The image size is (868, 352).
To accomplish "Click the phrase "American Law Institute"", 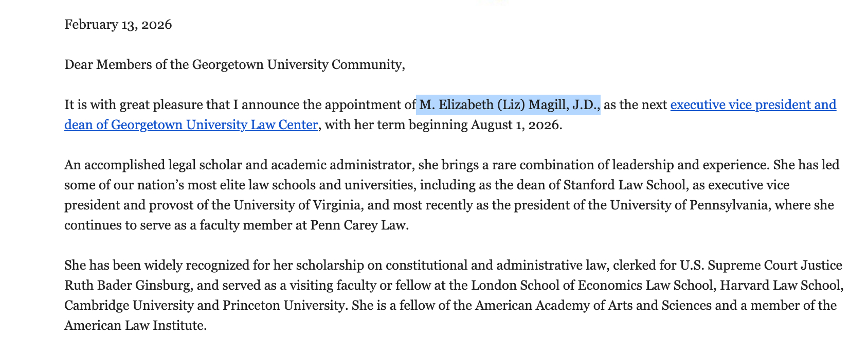I will tap(134, 326).
